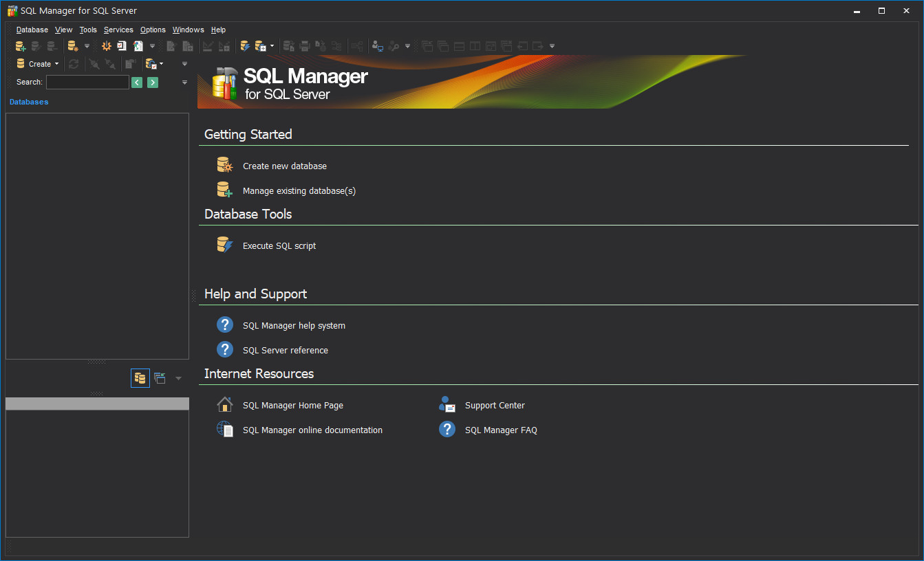This screenshot has height=561, width=924.
Task: Click the greyed next window arrow icon
Action: (538, 46)
